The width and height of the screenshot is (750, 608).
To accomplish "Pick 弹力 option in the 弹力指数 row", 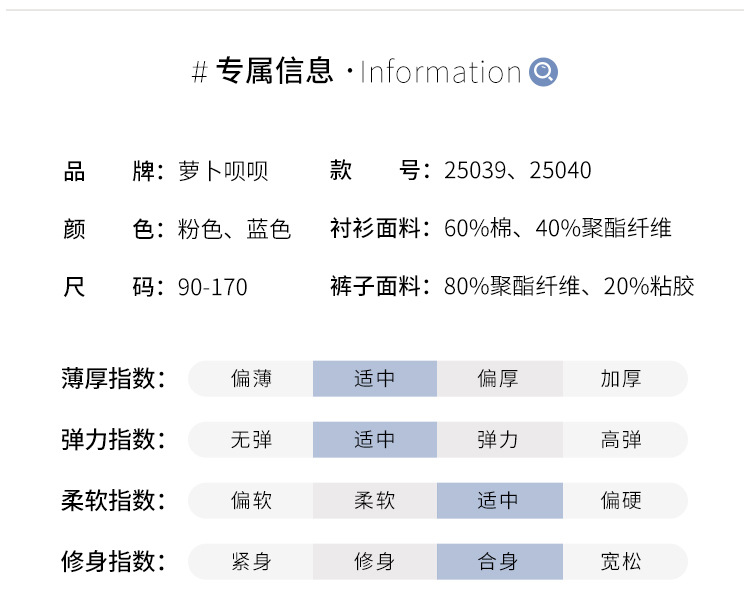I will (498, 440).
